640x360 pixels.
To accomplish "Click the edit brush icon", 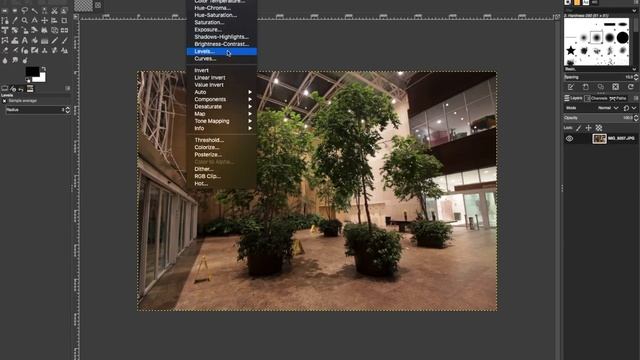I will [x=570, y=87].
